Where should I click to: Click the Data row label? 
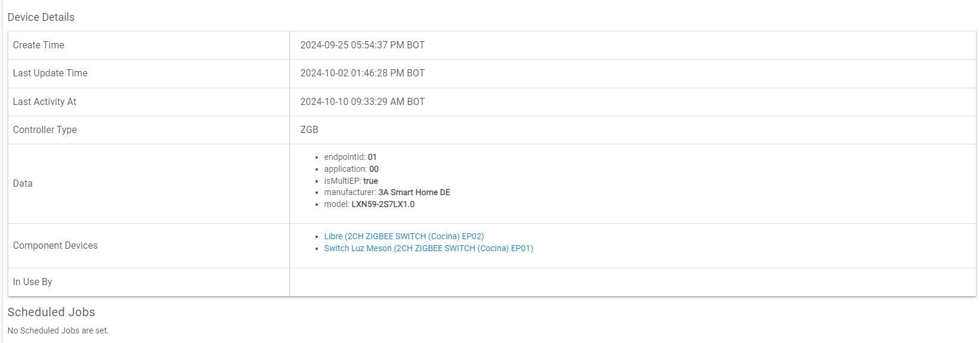(23, 184)
